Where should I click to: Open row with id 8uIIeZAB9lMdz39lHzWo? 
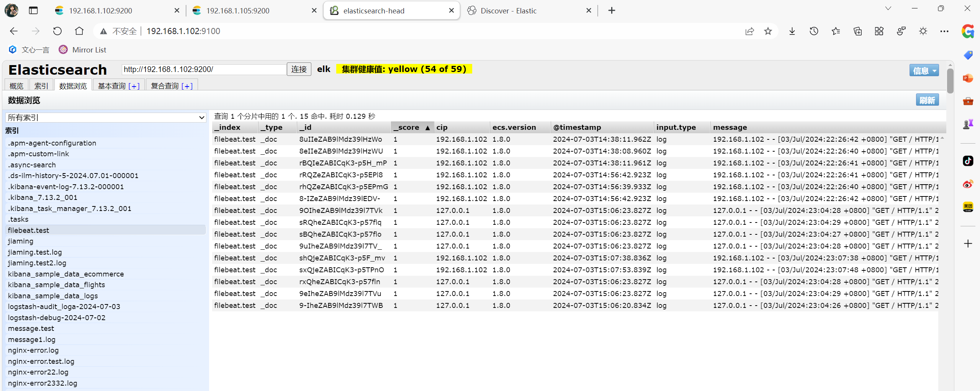pos(576,139)
